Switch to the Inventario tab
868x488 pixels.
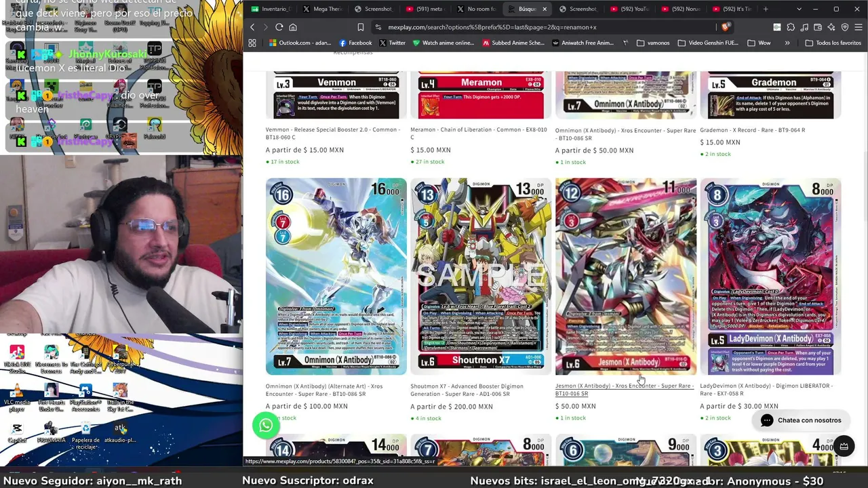(271, 9)
